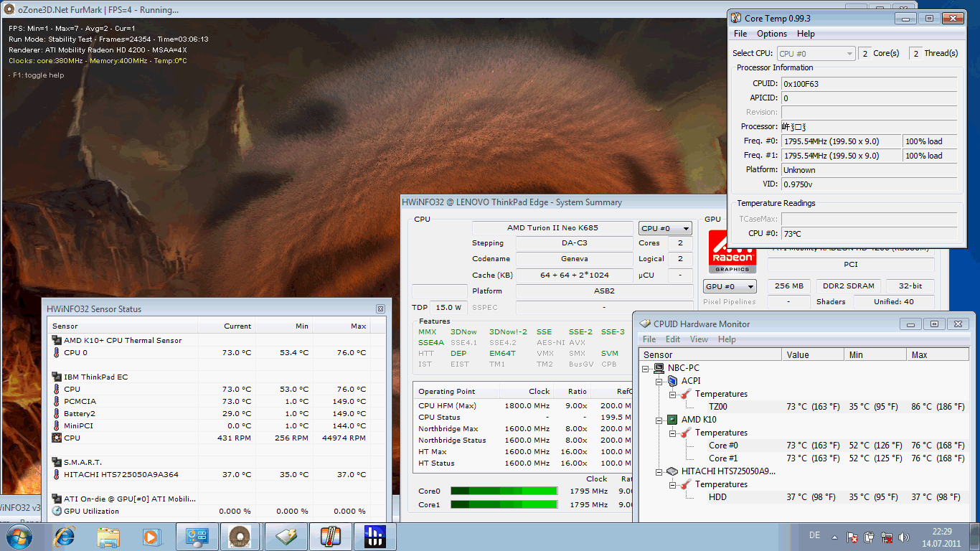Collapse the HITACHI HTS725050A9 tree node
The height and width of the screenshot is (551, 980).
click(x=659, y=471)
